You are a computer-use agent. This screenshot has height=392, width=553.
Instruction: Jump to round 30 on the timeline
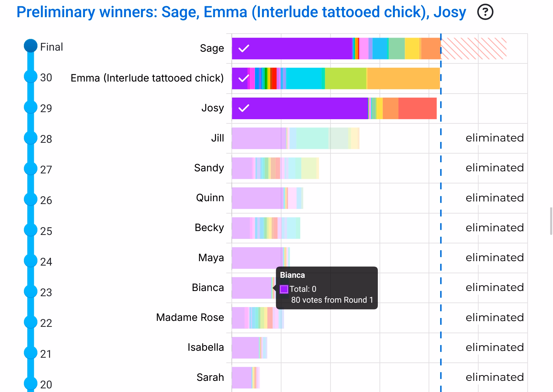[31, 77]
